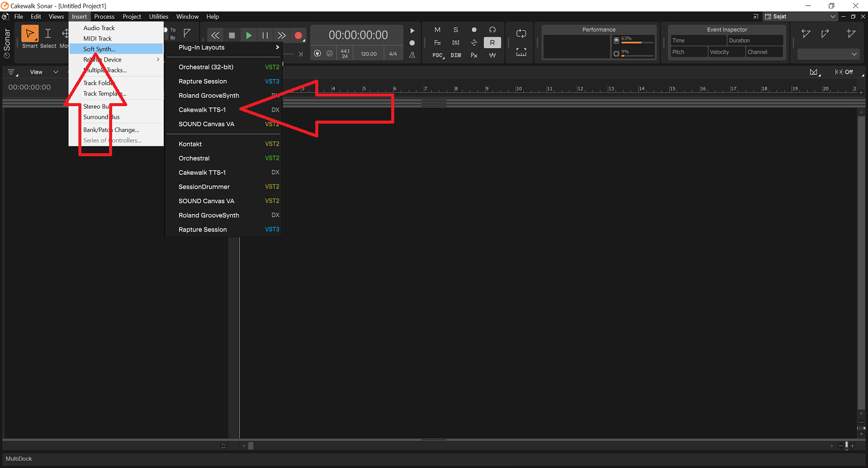The image size is (868, 468).
Task: Click the Pitch field in Event Inspector
Action: click(x=689, y=52)
